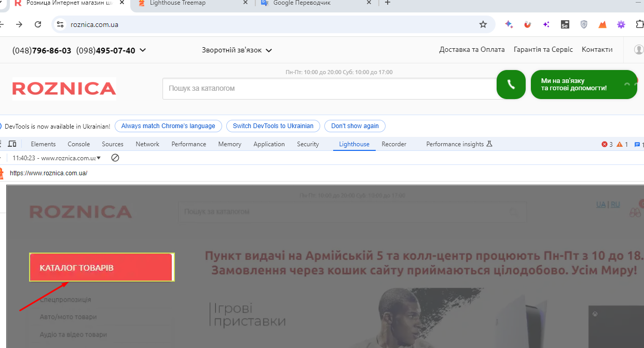Click the Selenium IDE extension icon
Screen dimensions: 644x348
[x=565, y=24]
